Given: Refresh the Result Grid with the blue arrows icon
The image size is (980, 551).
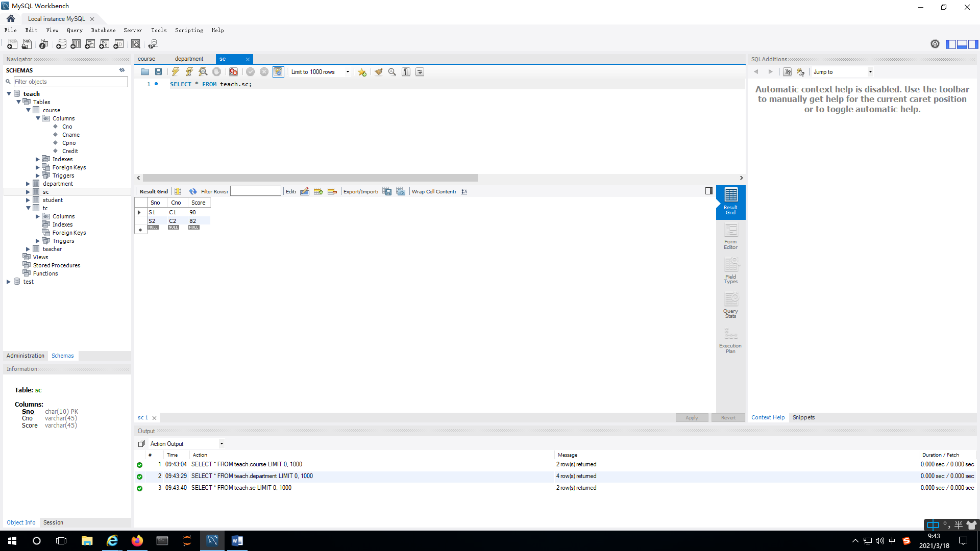Looking at the screenshot, I should point(193,191).
